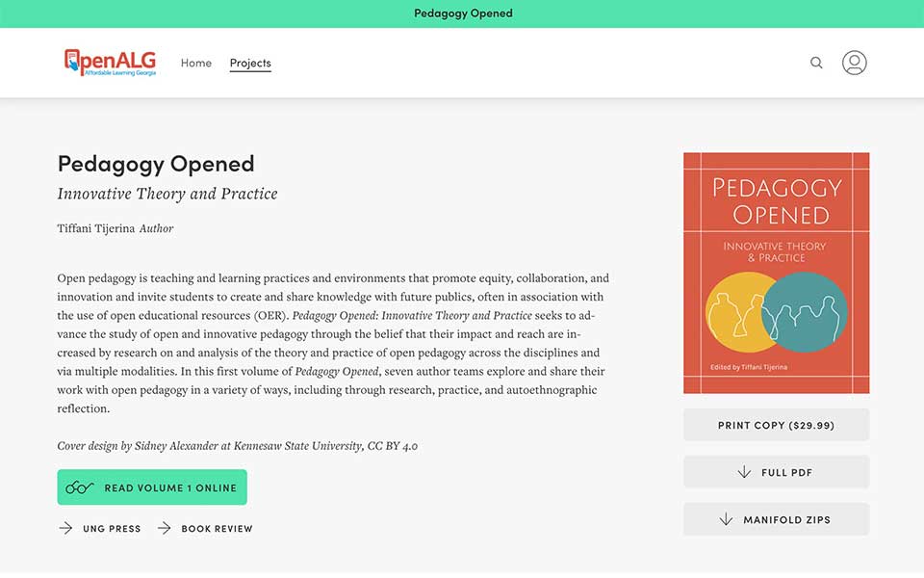The image size is (924, 578).
Task: Click the download arrow beside Manifold Zips
Action: [x=727, y=519]
